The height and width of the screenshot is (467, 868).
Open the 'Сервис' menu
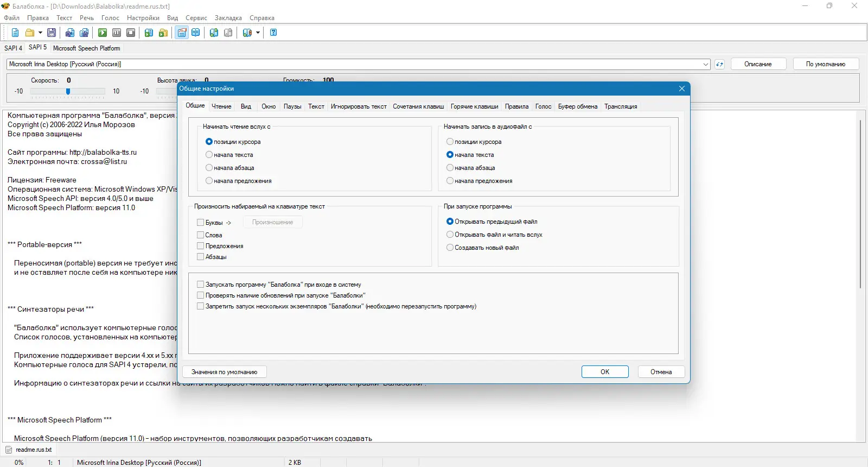click(x=196, y=18)
